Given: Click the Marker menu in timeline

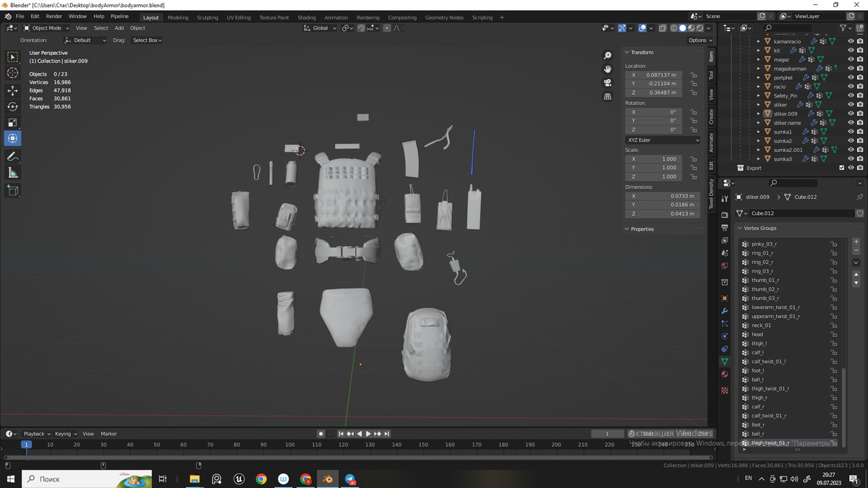Looking at the screenshot, I should pyautogui.click(x=109, y=434).
